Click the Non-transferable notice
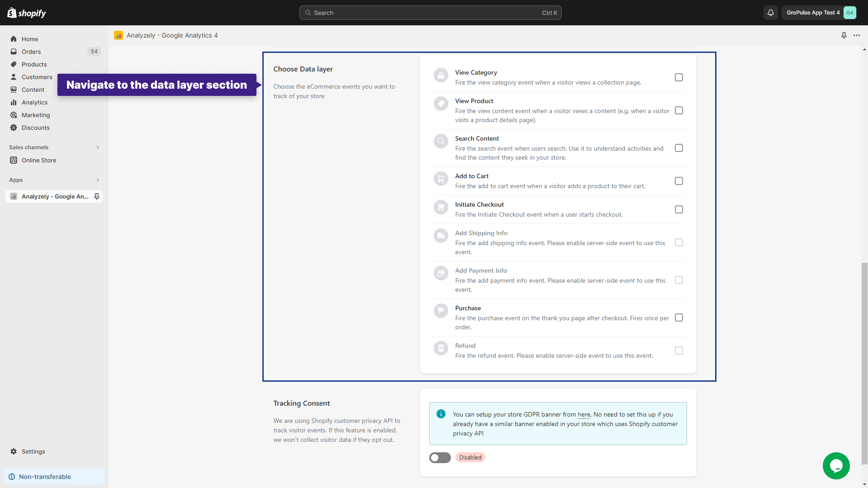Image resolution: width=868 pixels, height=488 pixels. pos(54,477)
